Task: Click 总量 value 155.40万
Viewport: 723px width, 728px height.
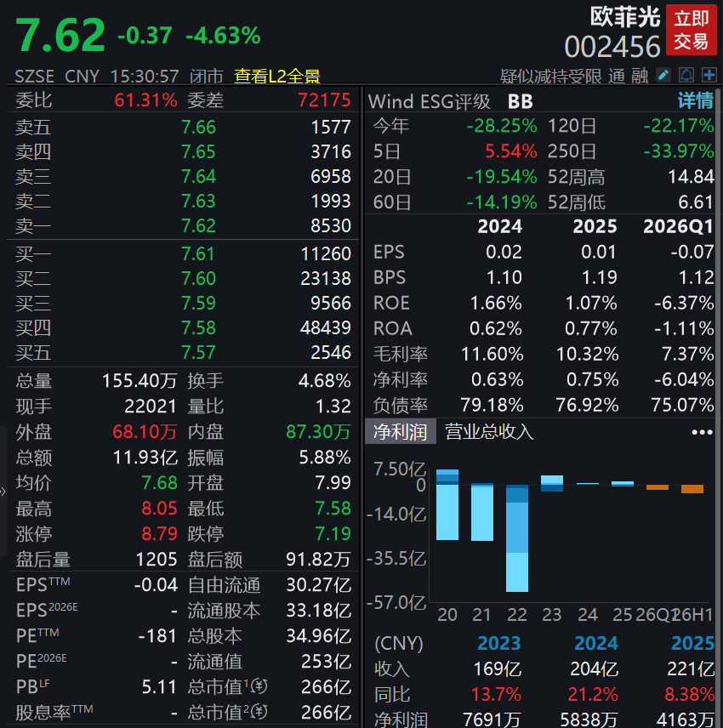Action: coord(139,381)
